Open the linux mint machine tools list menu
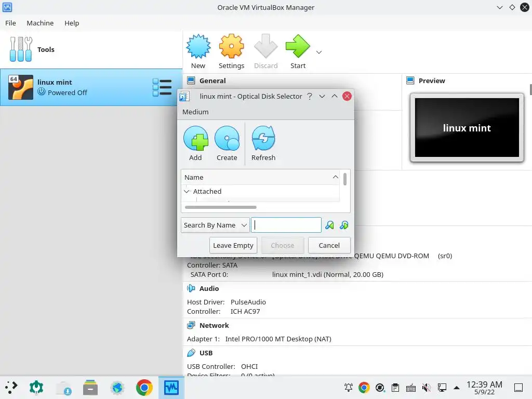 coord(162,87)
